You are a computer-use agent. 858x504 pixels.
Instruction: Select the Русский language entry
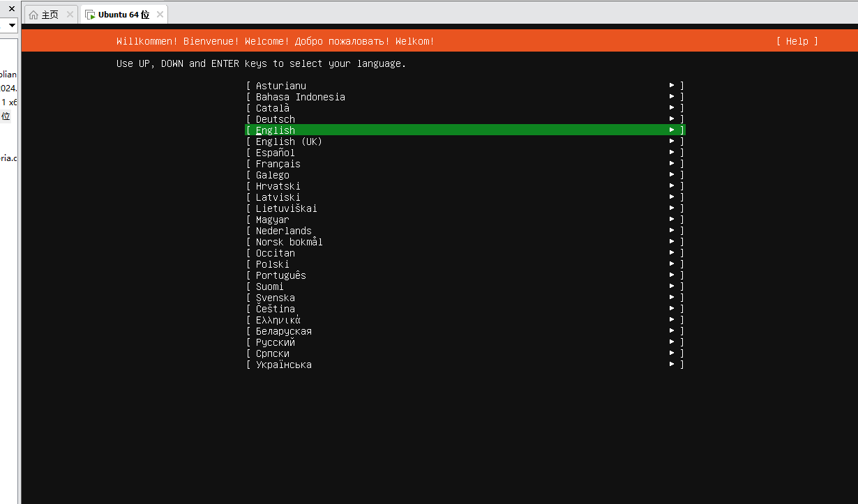274,342
